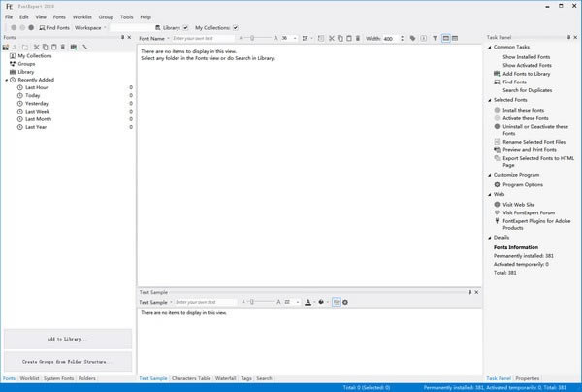
Task: Click the copy icon in Fonts panel toolbar
Action: click(45, 48)
